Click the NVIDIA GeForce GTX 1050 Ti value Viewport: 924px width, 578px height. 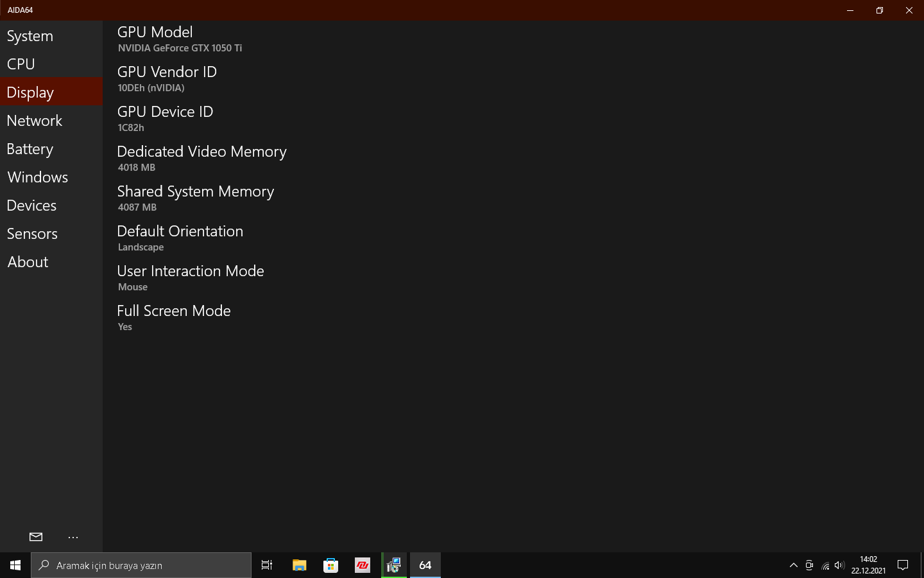(x=180, y=48)
